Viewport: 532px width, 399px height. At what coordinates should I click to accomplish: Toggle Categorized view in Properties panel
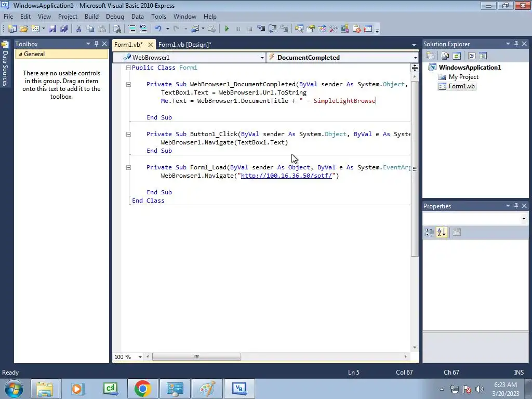[x=429, y=232]
